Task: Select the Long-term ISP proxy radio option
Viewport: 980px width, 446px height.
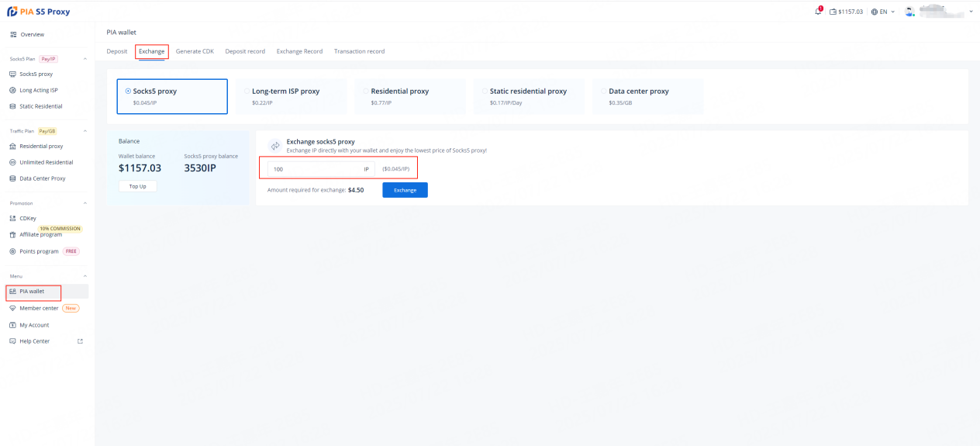Action: [x=247, y=91]
